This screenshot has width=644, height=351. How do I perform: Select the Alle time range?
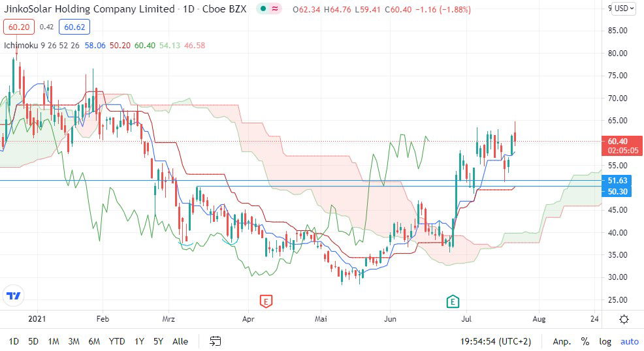click(180, 341)
